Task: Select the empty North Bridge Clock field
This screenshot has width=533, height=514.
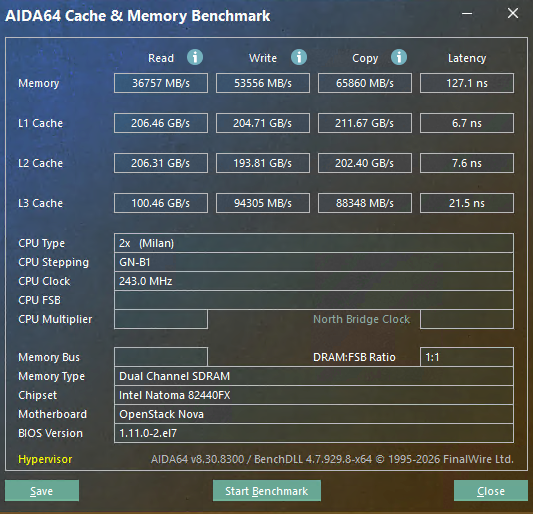Action: (x=467, y=319)
